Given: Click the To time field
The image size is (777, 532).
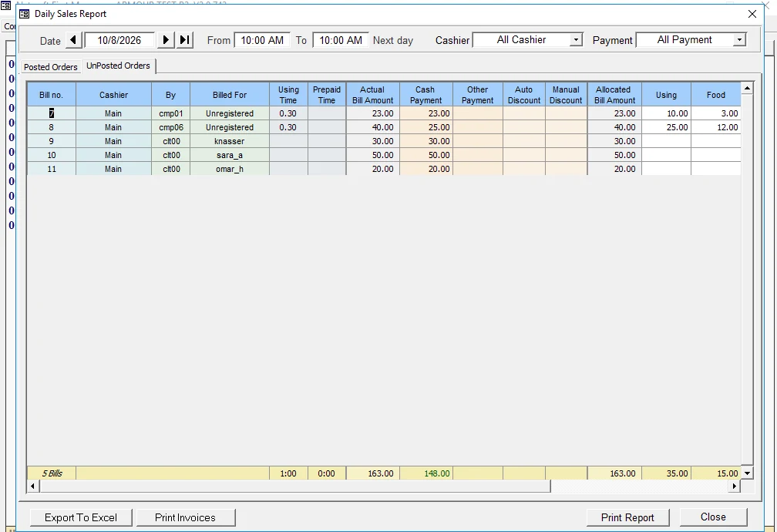Looking at the screenshot, I should [341, 40].
